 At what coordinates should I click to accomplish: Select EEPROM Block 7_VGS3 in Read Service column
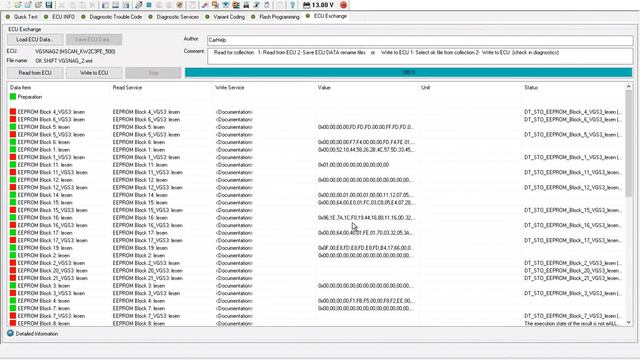tap(146, 316)
